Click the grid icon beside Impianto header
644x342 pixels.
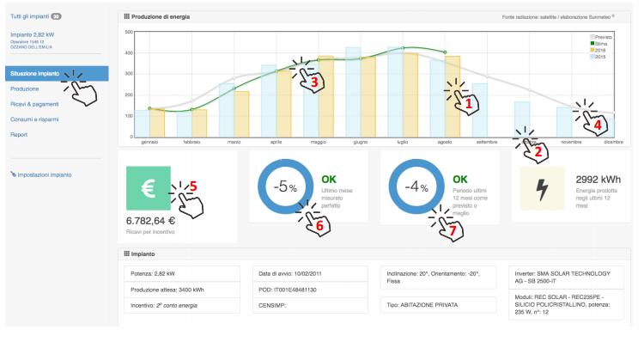click(x=126, y=253)
